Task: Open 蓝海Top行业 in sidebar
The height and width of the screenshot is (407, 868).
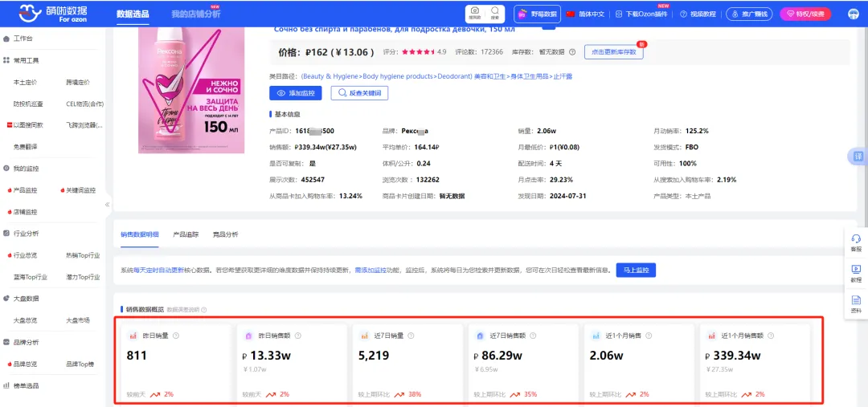Action: pyautogui.click(x=30, y=277)
